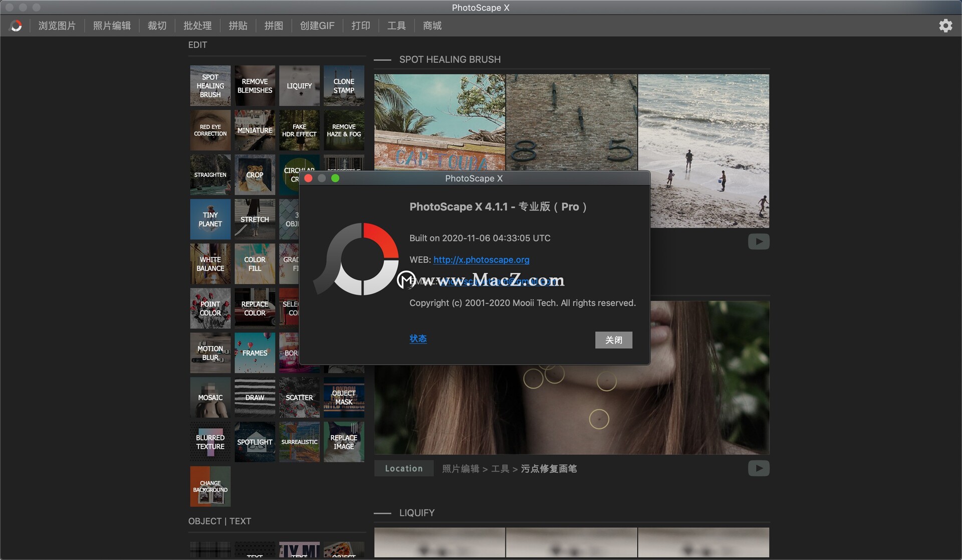The height and width of the screenshot is (560, 962).
Task: Open the Surrealistic tile
Action: pos(299,442)
